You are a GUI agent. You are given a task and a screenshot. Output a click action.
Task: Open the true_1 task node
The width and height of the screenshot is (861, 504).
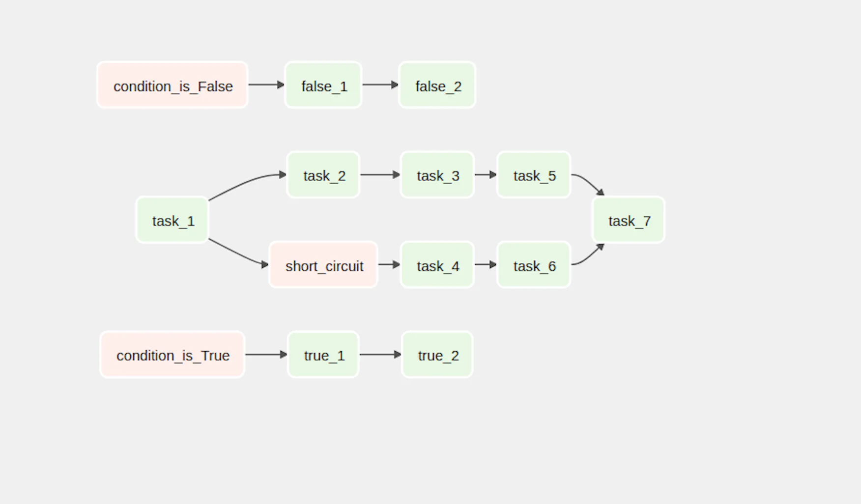323,354
